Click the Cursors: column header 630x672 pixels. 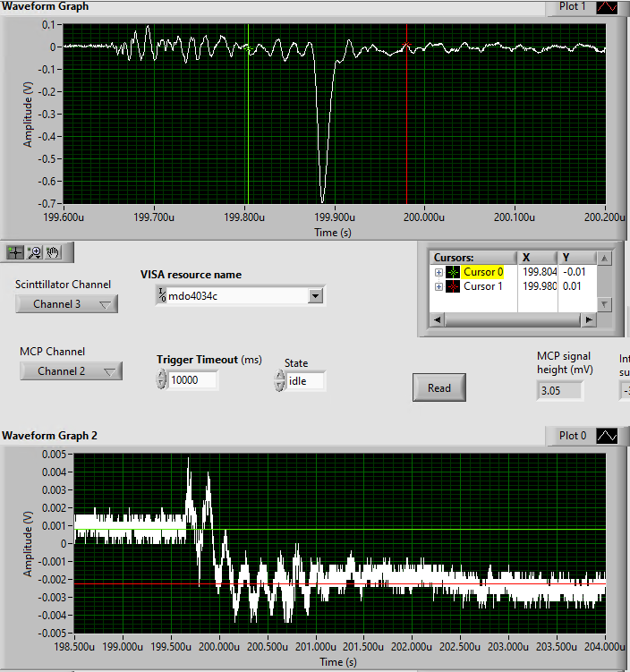(x=473, y=258)
